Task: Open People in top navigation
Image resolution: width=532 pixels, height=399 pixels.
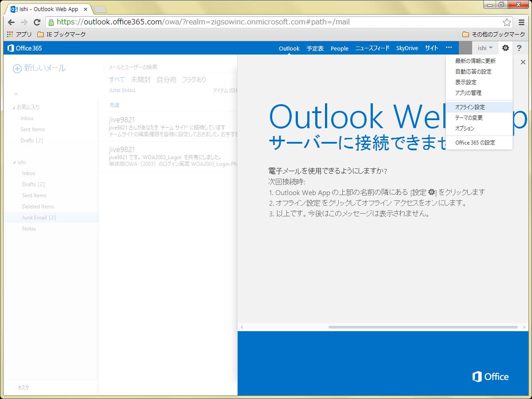Action: [340, 48]
